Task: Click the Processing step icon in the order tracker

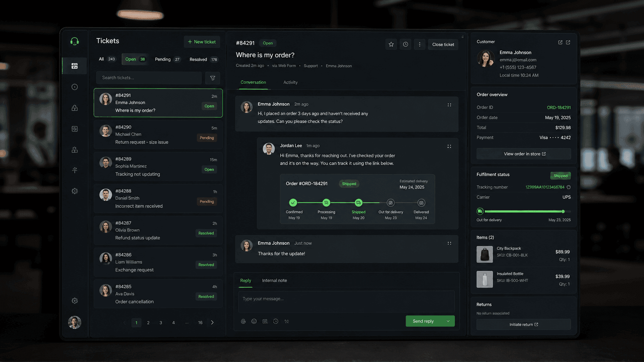Action: [x=326, y=202]
